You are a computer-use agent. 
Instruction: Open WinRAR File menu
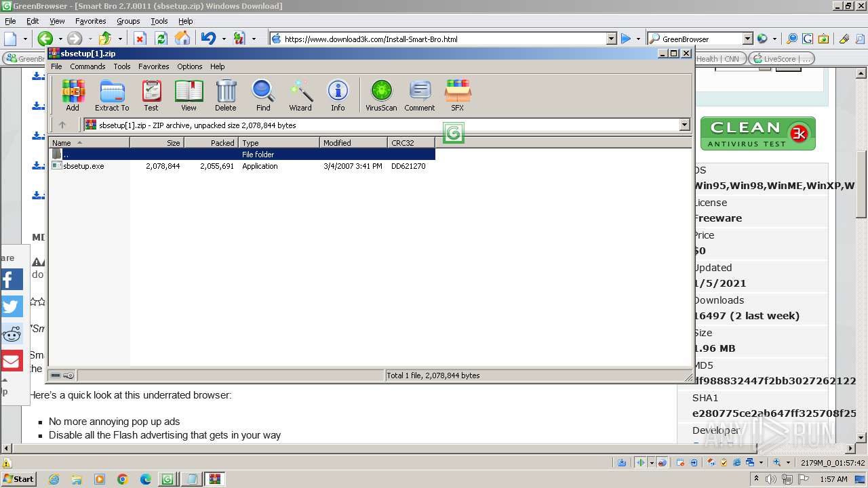pyautogui.click(x=56, y=66)
